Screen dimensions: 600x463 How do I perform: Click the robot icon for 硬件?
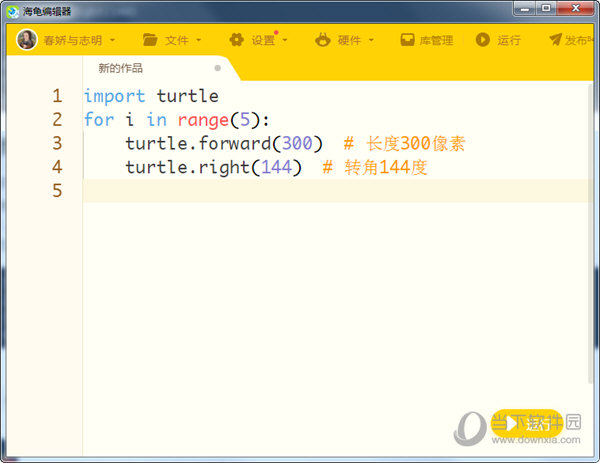[x=322, y=40]
